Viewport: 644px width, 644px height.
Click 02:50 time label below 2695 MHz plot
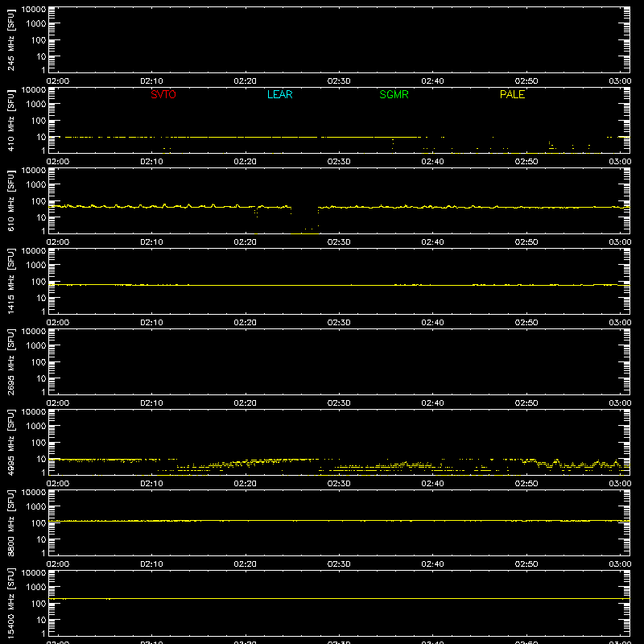(526, 403)
